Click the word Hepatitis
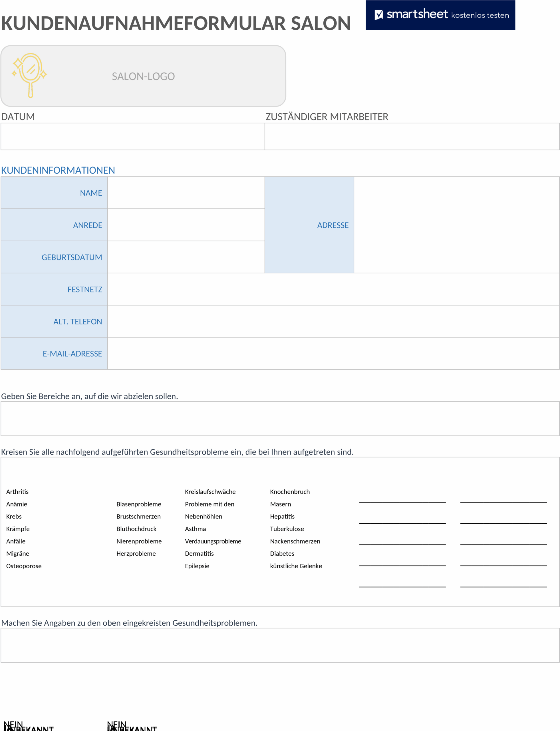 pyautogui.click(x=282, y=517)
